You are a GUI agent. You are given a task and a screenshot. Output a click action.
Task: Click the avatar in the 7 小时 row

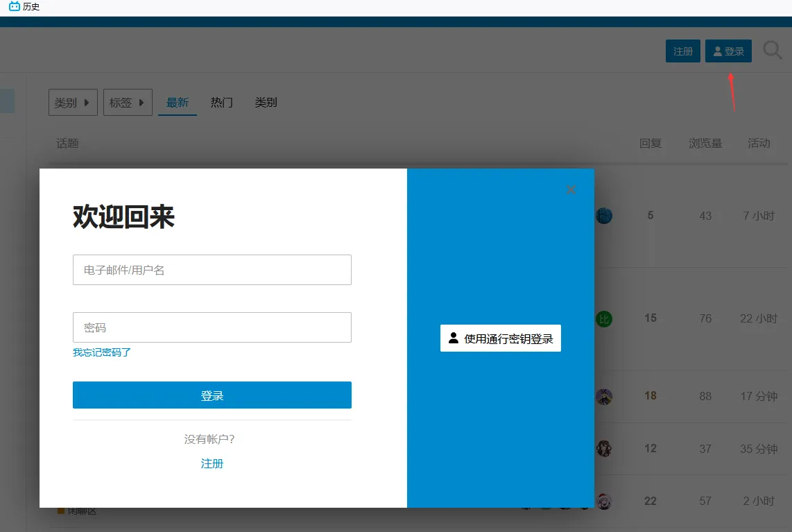coord(604,216)
